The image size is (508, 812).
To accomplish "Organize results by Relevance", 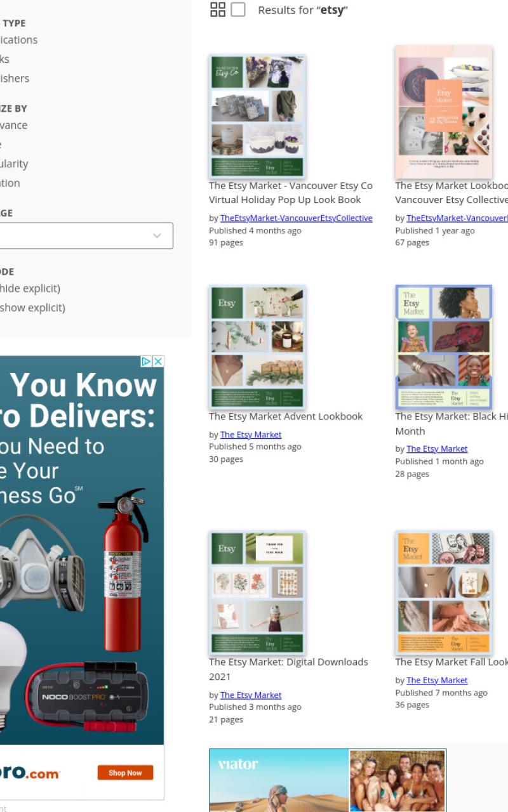I will click(14, 125).
